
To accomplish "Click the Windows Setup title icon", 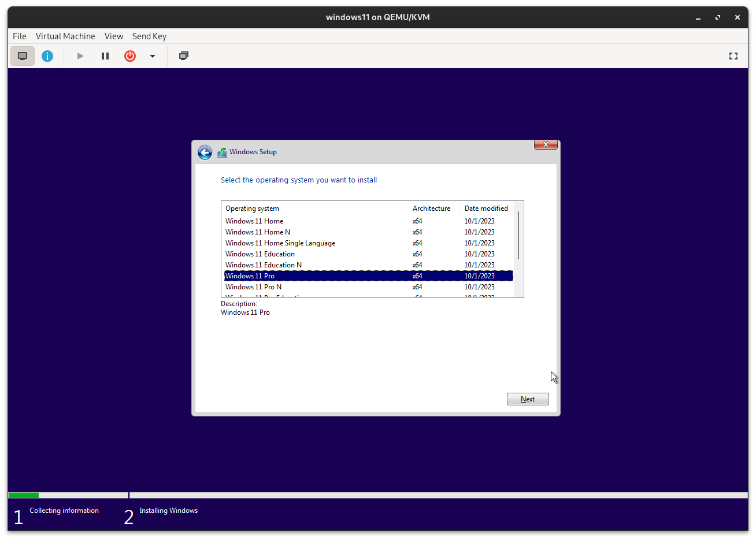I will pos(222,152).
